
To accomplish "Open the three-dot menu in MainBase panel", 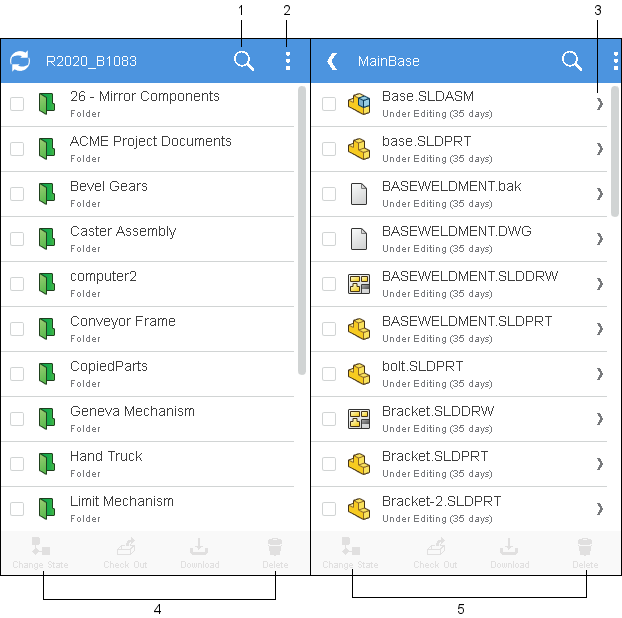I will [x=615, y=61].
